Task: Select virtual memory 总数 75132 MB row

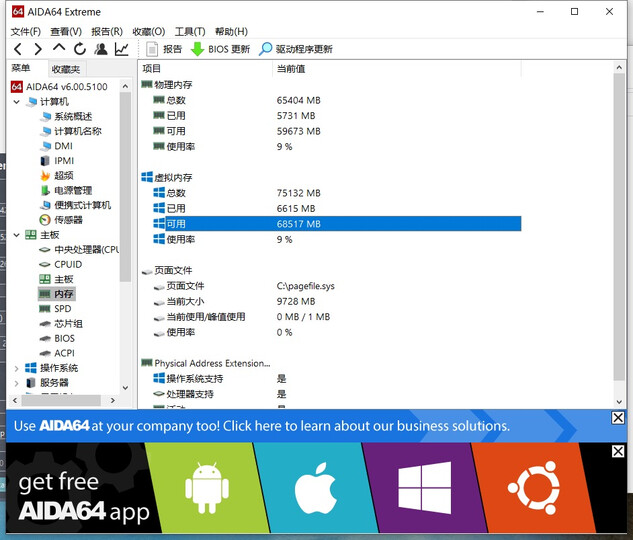Action: pos(331,193)
